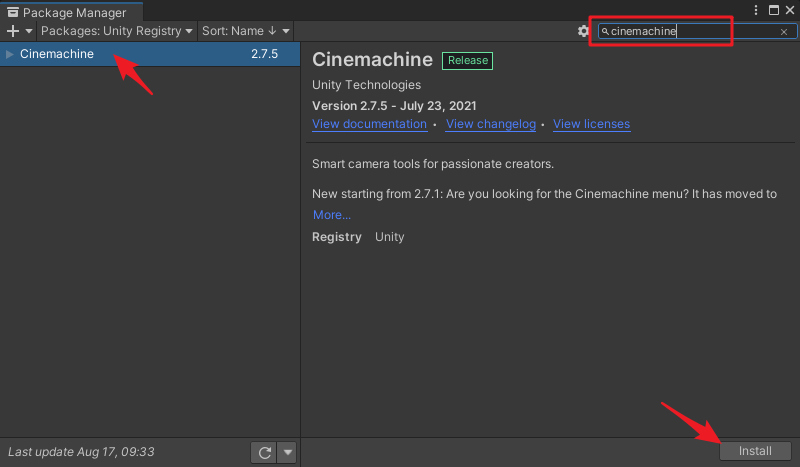This screenshot has width=800, height=467.
Task: Click the plus add package icon
Action: click(x=13, y=31)
